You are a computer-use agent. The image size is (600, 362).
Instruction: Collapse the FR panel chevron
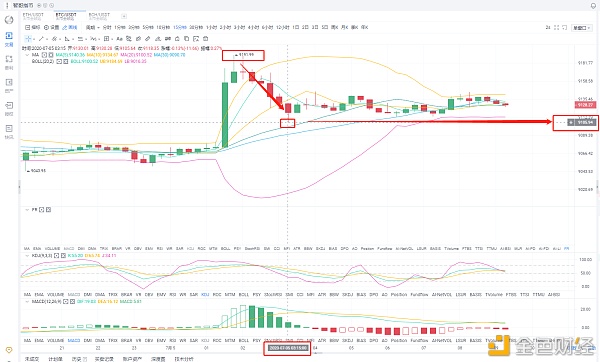pyautogui.click(x=27, y=210)
